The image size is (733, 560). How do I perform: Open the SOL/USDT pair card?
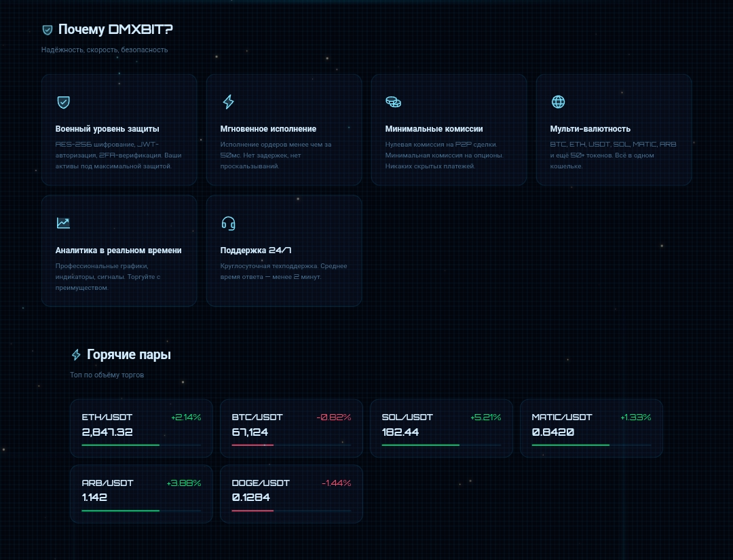(x=441, y=428)
